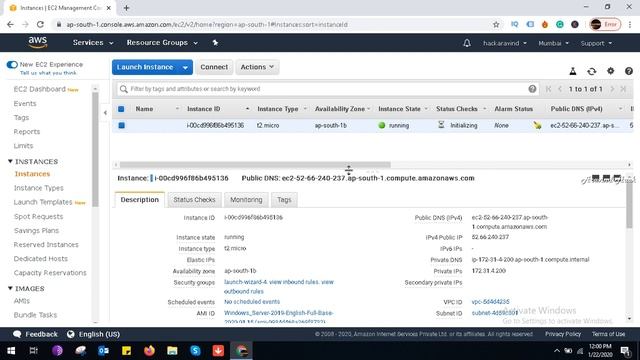This screenshot has width=640, height=360.
Task: Collapse the INSTANCES sidebar section
Action: point(10,161)
